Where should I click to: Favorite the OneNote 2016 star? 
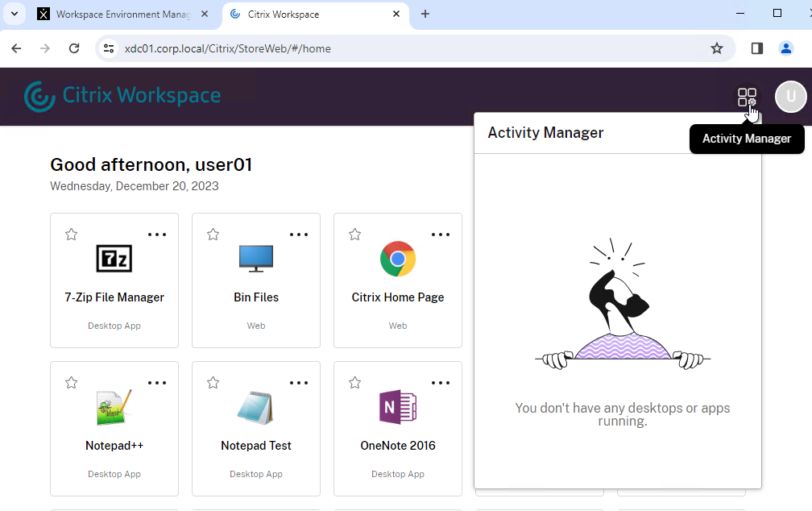[x=354, y=383]
